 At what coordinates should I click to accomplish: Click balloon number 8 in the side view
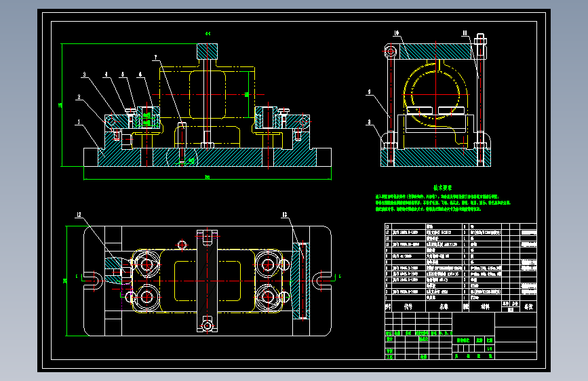point(370,122)
